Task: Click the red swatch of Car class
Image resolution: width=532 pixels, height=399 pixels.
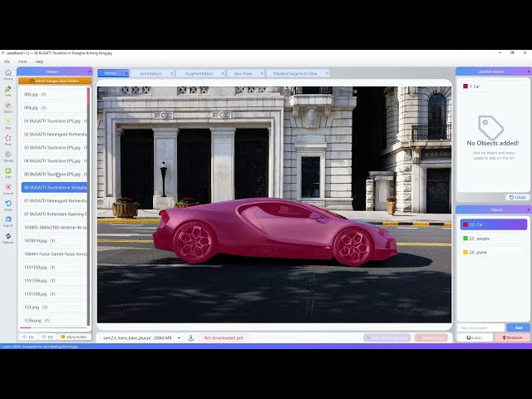Action: click(465, 224)
